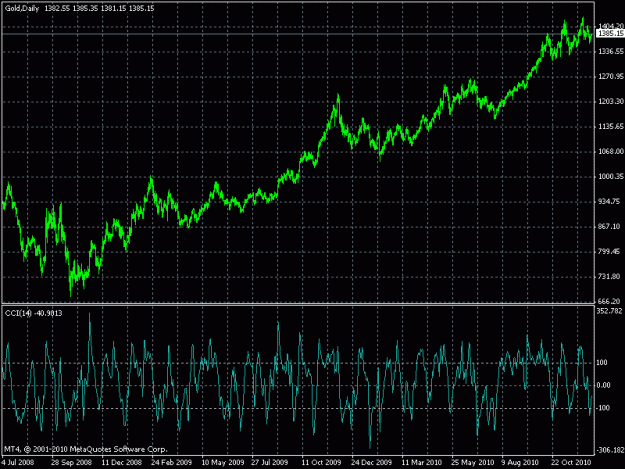Click the 1000.35 price axis label
Image resolution: width=625 pixels, height=469 pixels.
[611, 177]
